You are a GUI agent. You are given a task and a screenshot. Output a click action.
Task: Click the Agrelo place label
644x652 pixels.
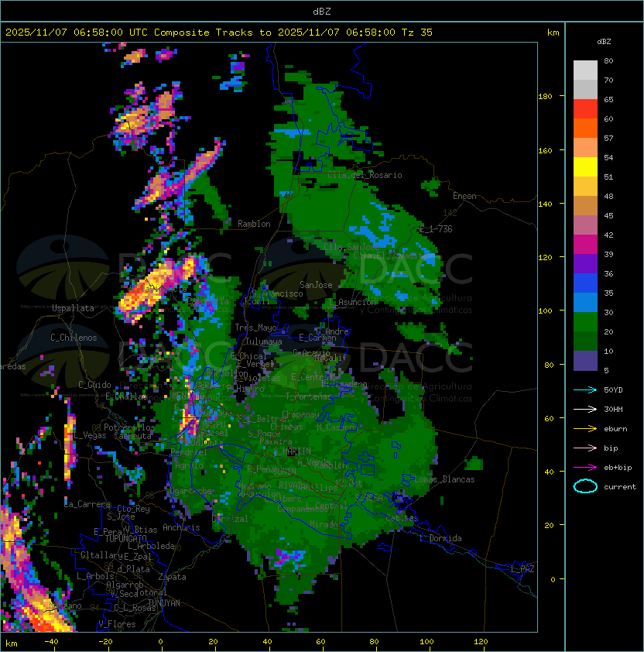(189, 465)
